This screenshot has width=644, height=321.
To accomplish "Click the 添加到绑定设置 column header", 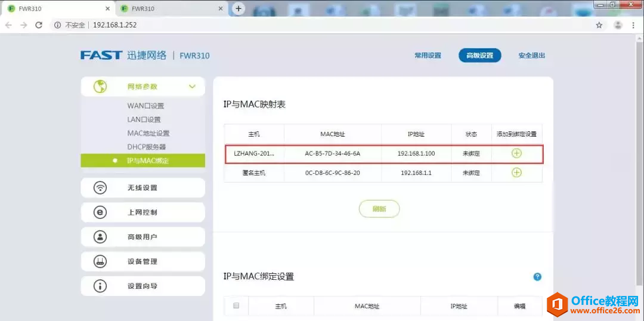I will point(516,134).
